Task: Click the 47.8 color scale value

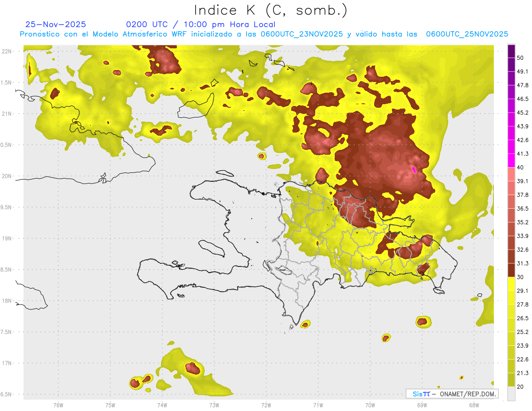Action: pyautogui.click(x=523, y=85)
